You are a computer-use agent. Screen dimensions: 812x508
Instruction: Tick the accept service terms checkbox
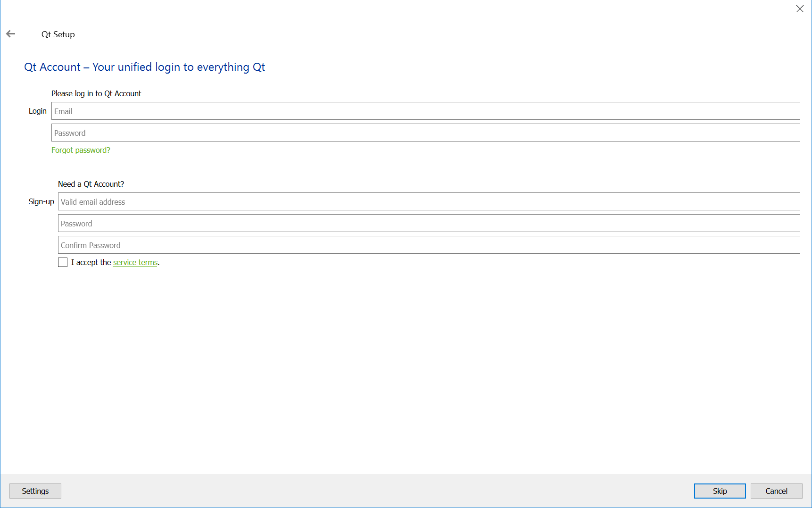[63, 262]
